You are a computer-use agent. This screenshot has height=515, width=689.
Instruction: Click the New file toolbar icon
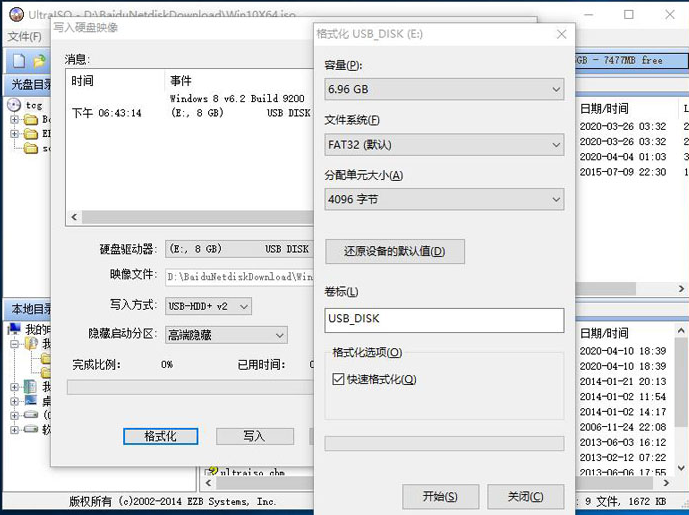click(x=18, y=61)
